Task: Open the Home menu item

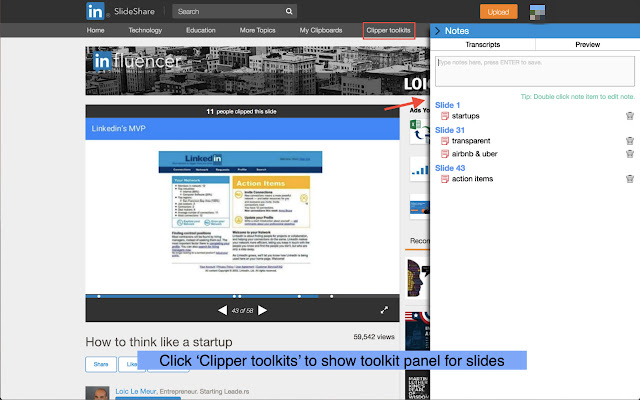Action: 96,30
